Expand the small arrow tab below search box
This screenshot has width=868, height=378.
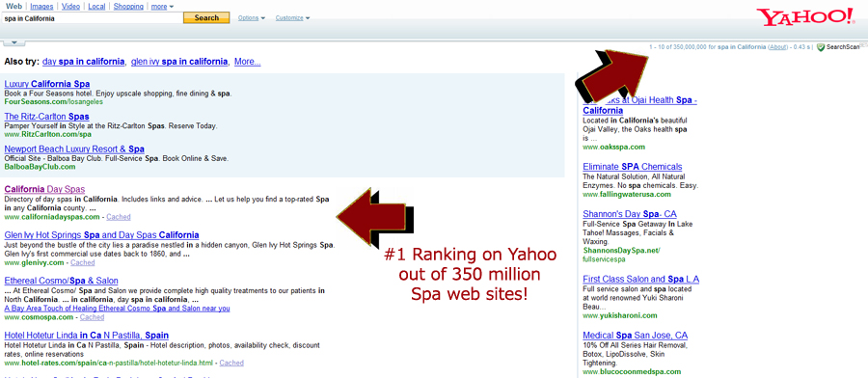tap(14, 42)
